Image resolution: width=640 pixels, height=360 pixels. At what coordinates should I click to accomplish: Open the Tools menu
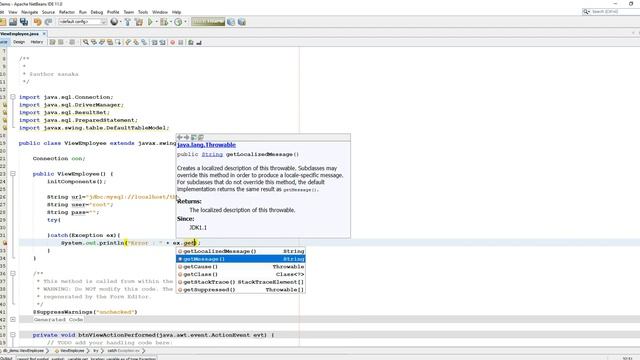[x=143, y=12]
